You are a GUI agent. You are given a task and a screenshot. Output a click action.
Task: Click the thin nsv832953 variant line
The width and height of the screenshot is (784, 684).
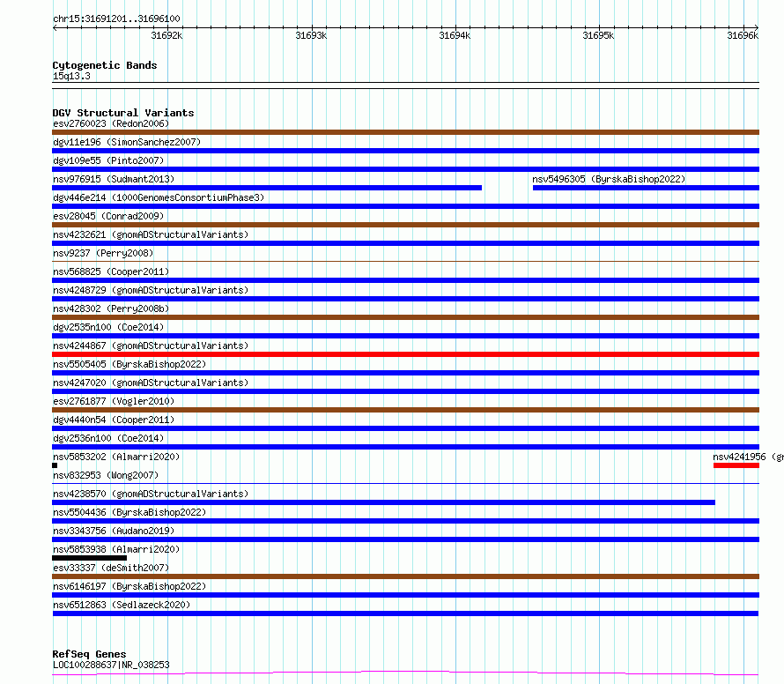[x=405, y=483]
